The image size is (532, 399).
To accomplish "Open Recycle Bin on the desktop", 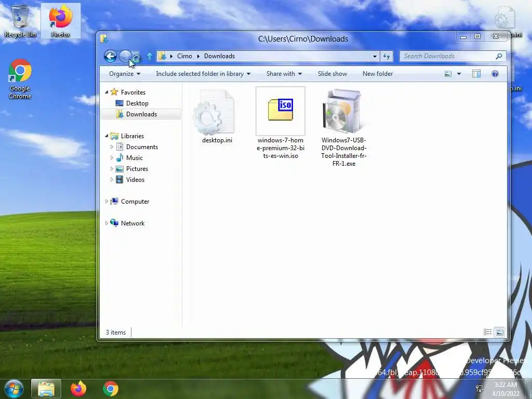I will coord(20,21).
